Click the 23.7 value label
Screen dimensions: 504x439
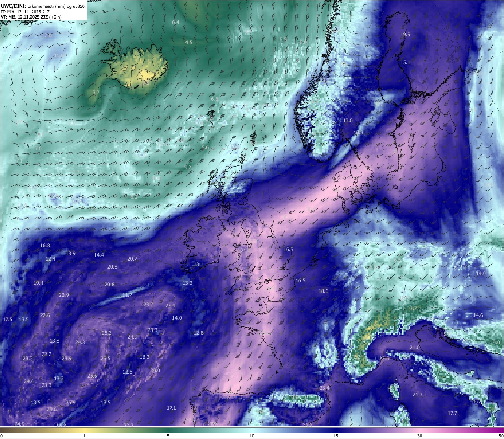click(x=148, y=305)
